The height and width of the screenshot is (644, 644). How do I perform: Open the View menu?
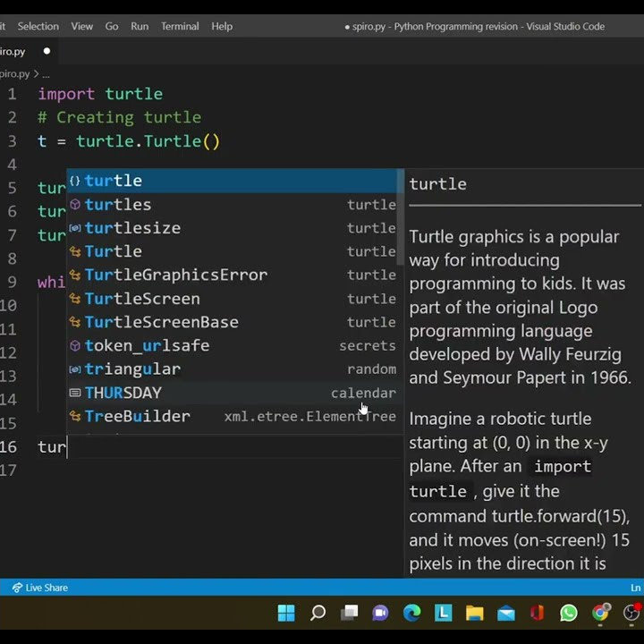(x=81, y=26)
